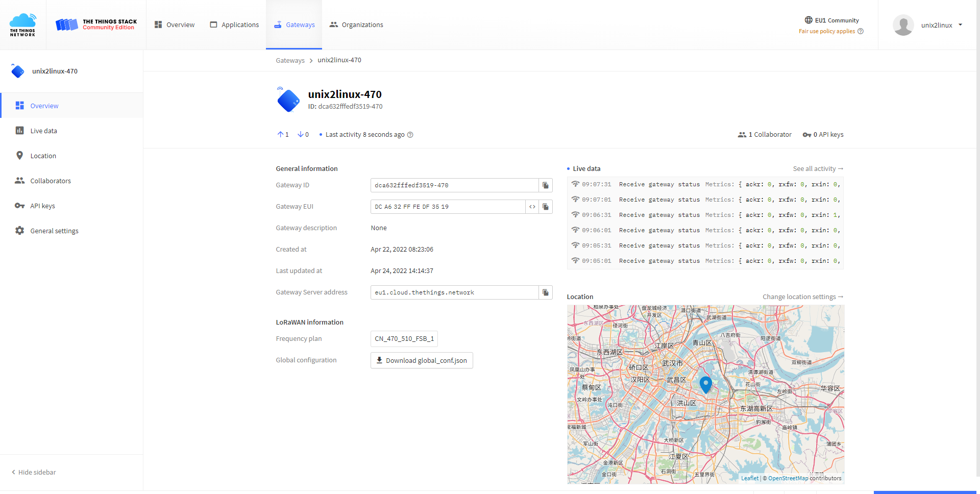Image resolution: width=980 pixels, height=494 pixels.
Task: Toggle Gateway EUI byte representation
Action: coord(532,207)
